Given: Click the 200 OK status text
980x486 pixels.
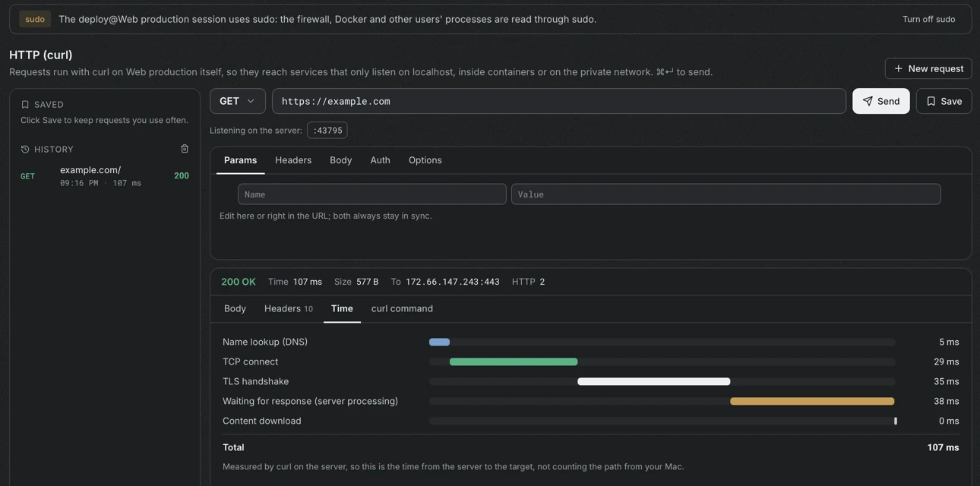Looking at the screenshot, I should coord(239,282).
